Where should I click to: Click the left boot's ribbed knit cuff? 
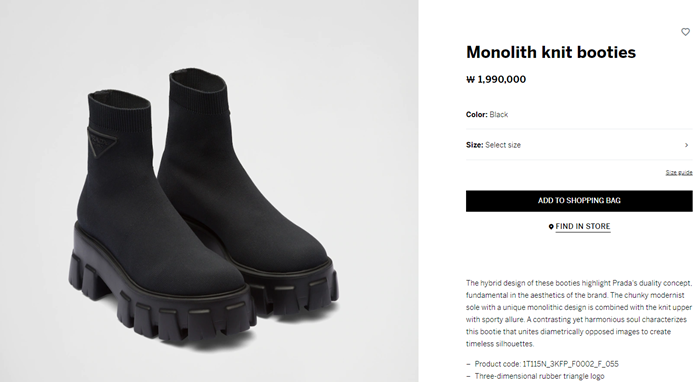(x=119, y=109)
